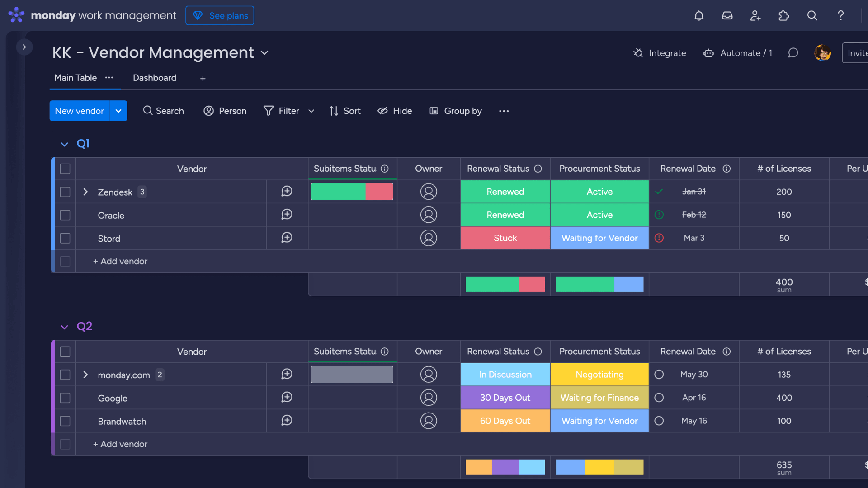Click the New vendor button

79,111
